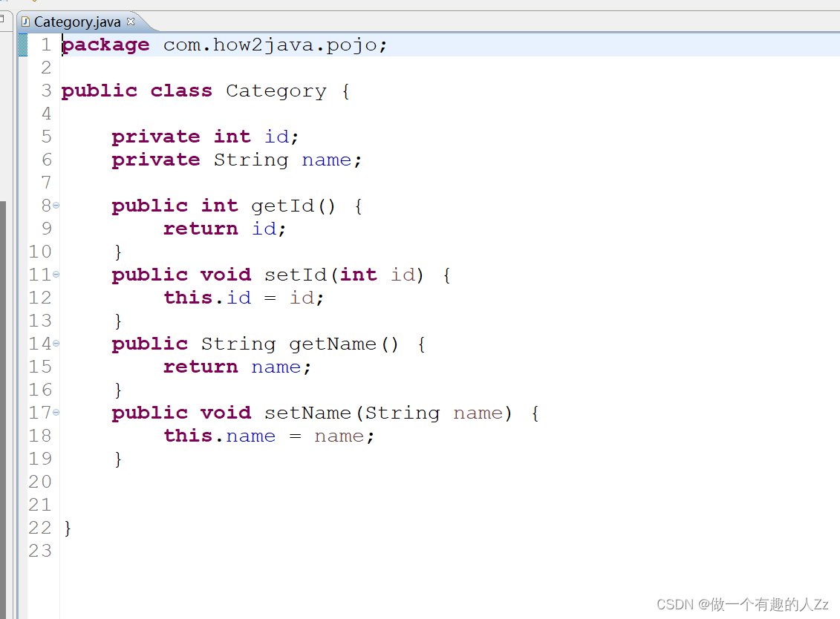Click 'this.name = name;' on line 18
The width and height of the screenshot is (840, 619).
click(269, 436)
